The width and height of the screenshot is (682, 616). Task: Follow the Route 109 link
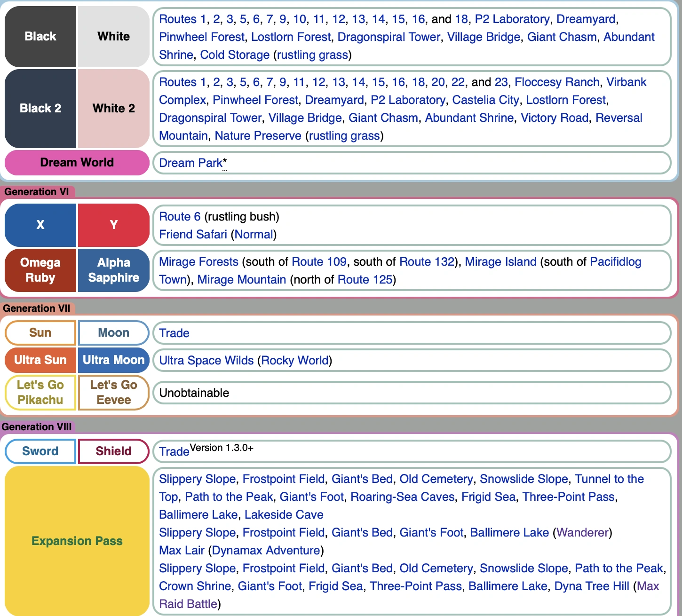319,262
